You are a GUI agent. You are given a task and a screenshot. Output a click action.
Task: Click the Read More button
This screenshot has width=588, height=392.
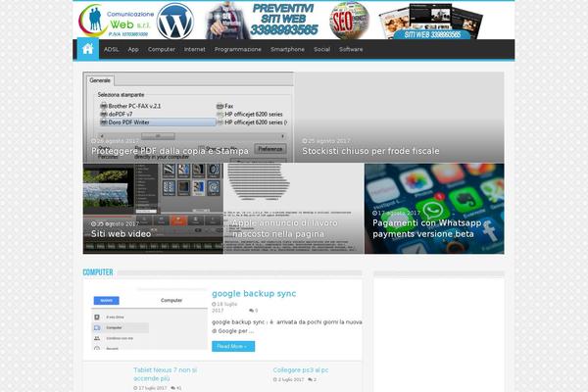click(x=233, y=346)
